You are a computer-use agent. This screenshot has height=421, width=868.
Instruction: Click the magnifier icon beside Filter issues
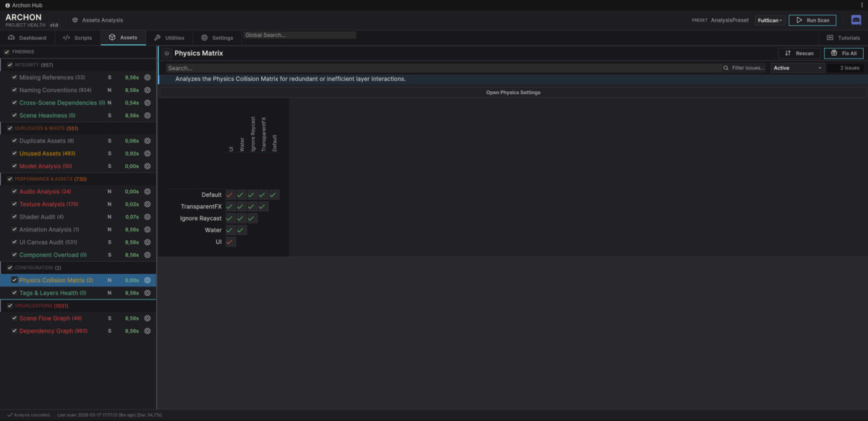coord(726,68)
